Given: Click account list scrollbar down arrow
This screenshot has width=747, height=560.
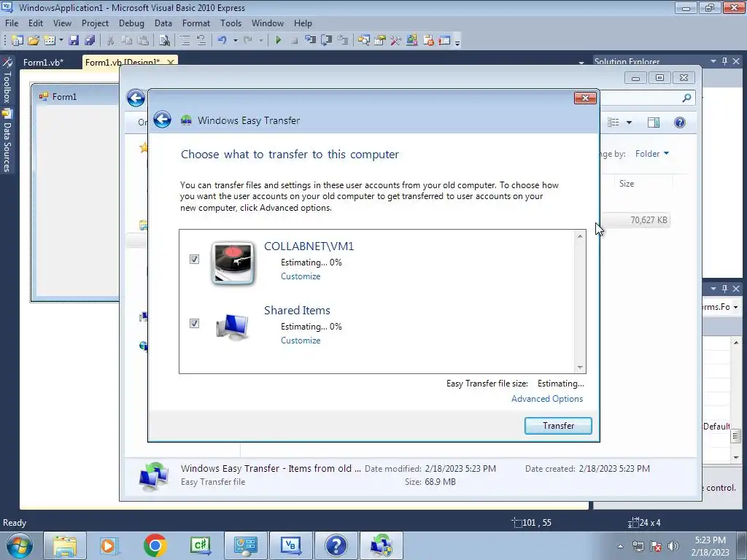Looking at the screenshot, I should pyautogui.click(x=580, y=367).
